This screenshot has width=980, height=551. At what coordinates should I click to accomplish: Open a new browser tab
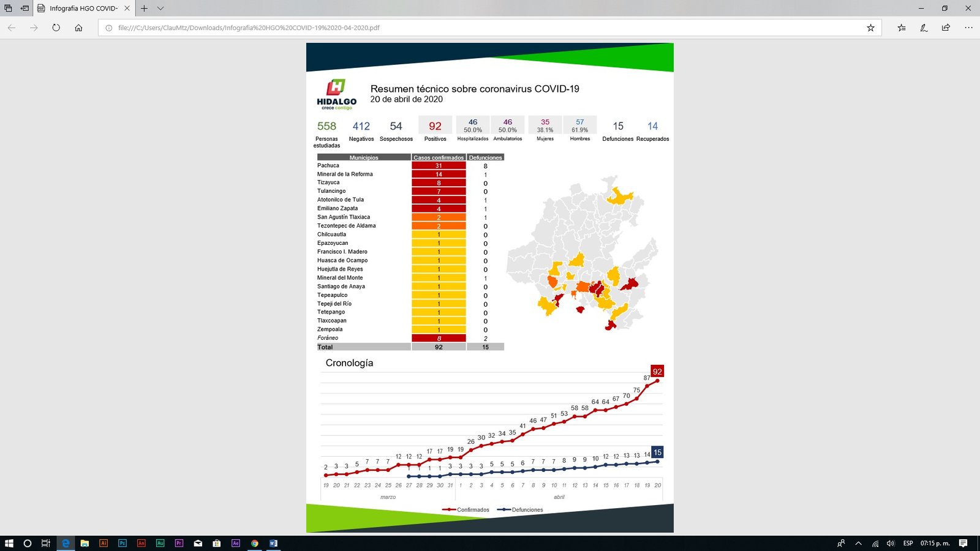coord(144,9)
